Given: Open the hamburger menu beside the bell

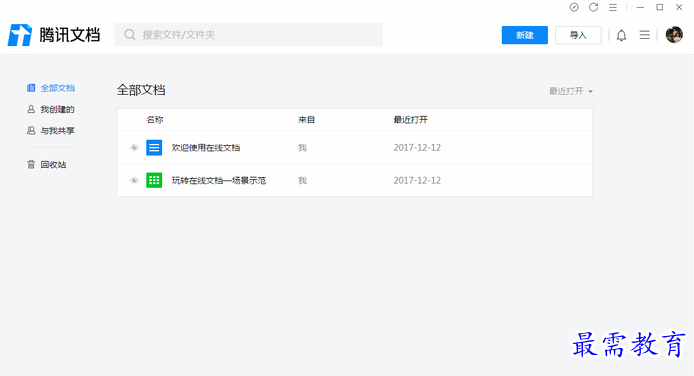Looking at the screenshot, I should tap(644, 35).
